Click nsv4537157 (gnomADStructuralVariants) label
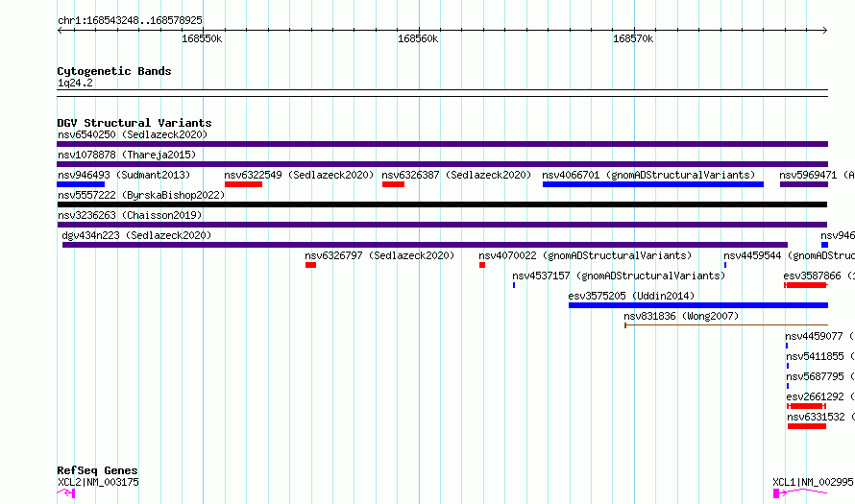855x504 pixels. tap(619, 276)
